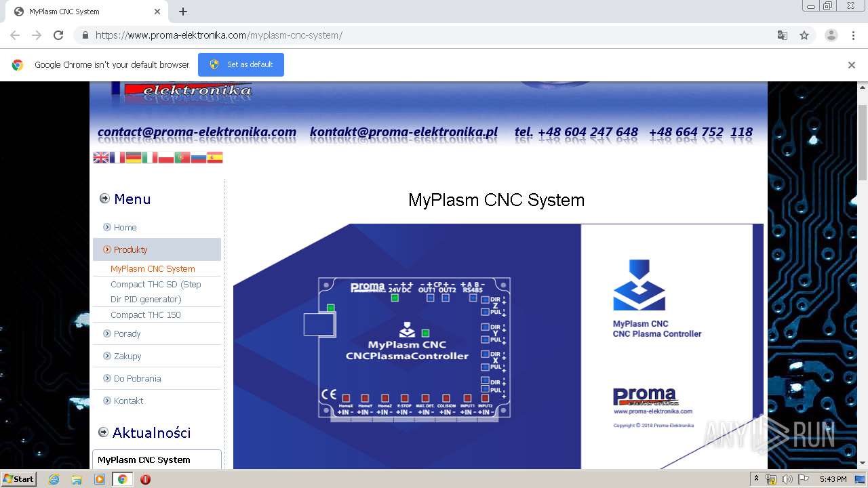Launch the media player taskbar icon
The height and width of the screenshot is (488, 868).
(100, 479)
